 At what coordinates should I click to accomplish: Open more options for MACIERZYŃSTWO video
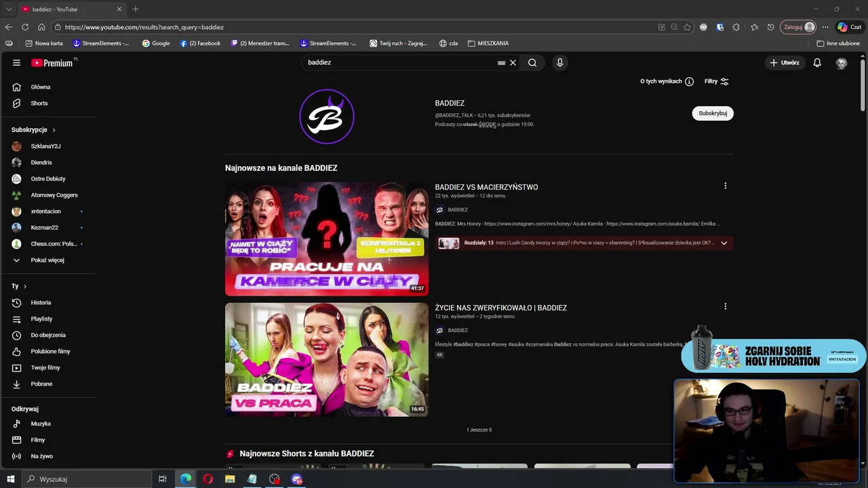[x=725, y=186]
